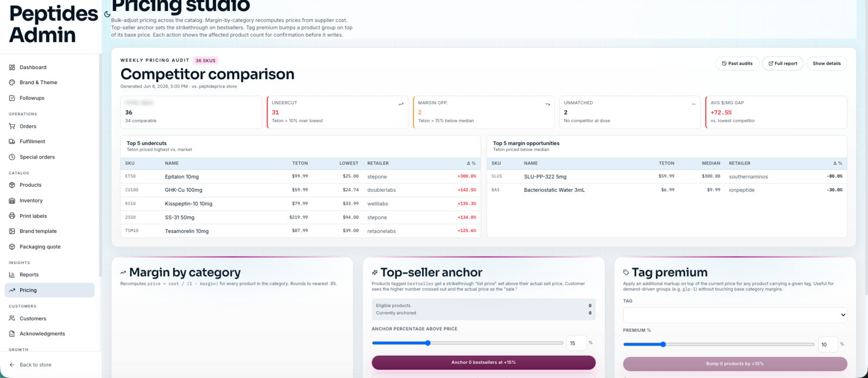
Task: Click the -80.0% delta value
Action: [x=835, y=177]
